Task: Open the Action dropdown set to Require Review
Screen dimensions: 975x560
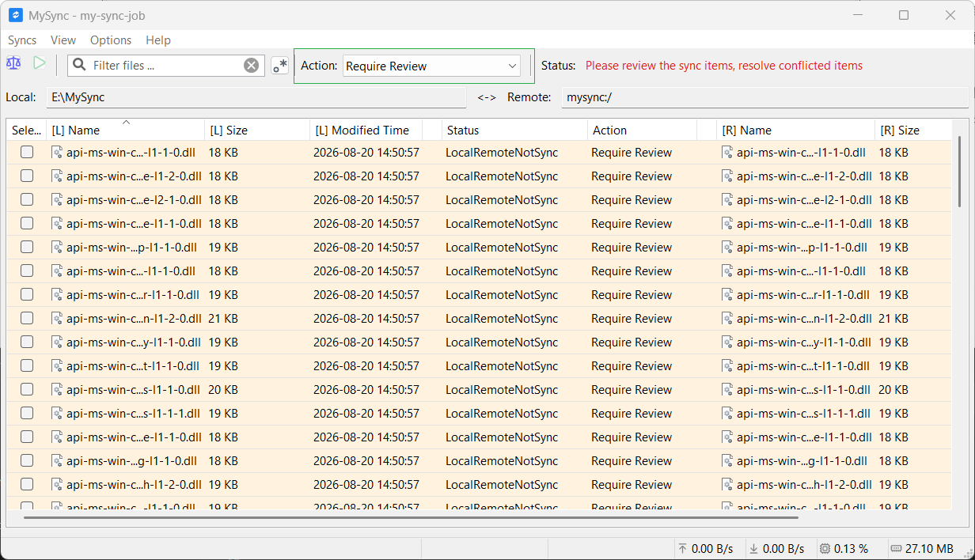Action: click(431, 66)
